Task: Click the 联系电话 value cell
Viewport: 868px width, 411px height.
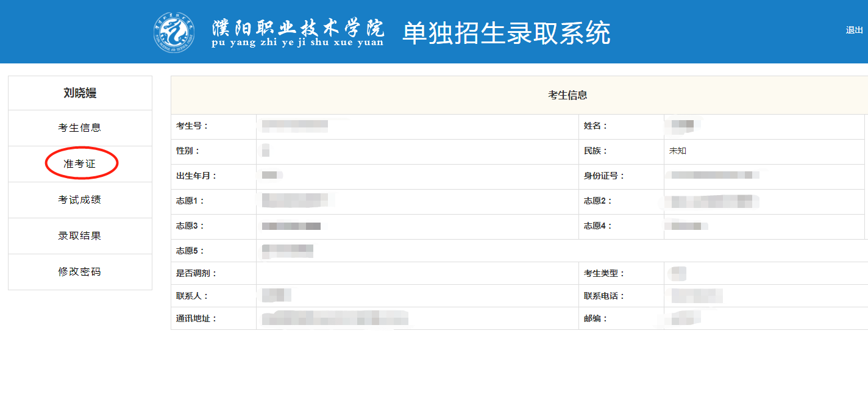Action: tap(766, 296)
